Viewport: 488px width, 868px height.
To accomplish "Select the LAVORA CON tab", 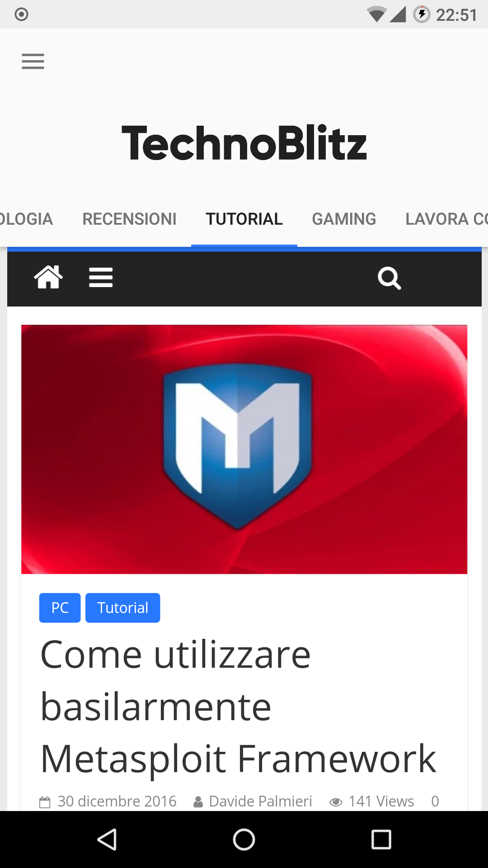I will click(446, 219).
